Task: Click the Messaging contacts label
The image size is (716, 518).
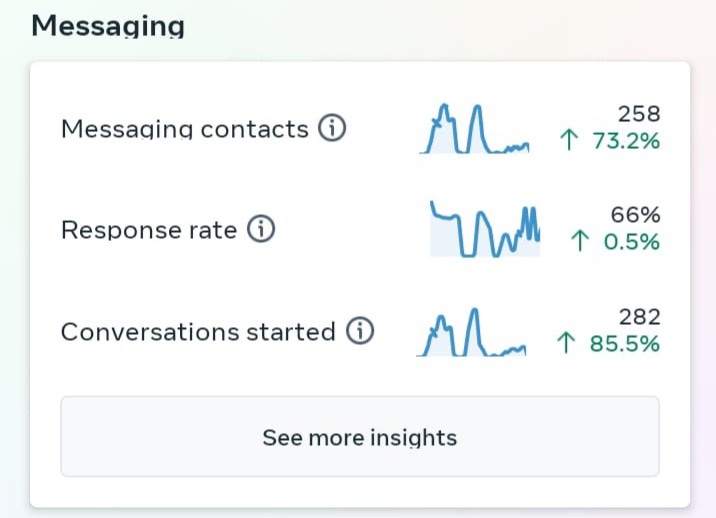Action: tap(185, 129)
